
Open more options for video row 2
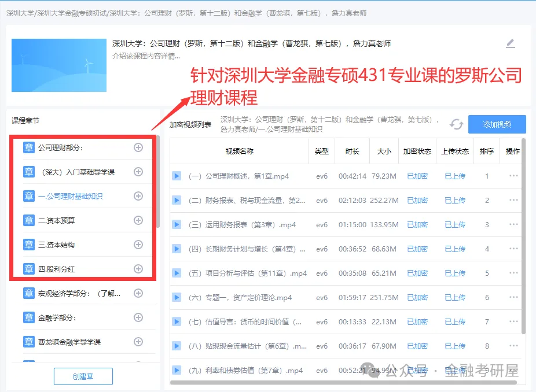point(513,200)
